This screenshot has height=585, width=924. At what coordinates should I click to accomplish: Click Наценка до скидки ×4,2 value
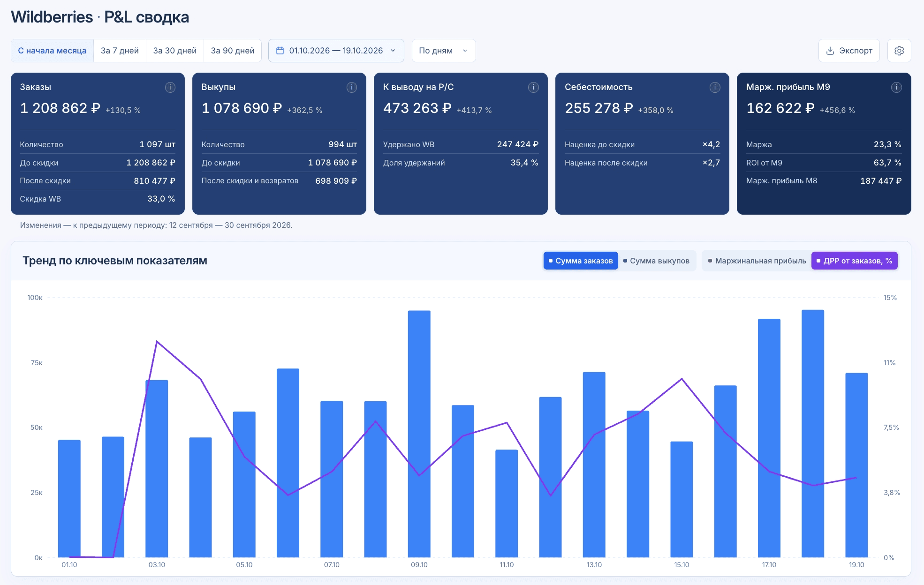coord(711,144)
